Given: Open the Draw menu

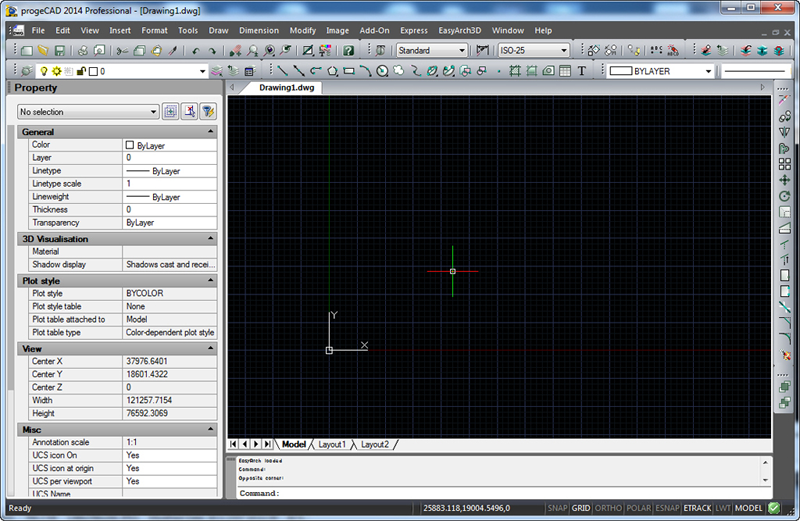Looking at the screenshot, I should point(218,31).
